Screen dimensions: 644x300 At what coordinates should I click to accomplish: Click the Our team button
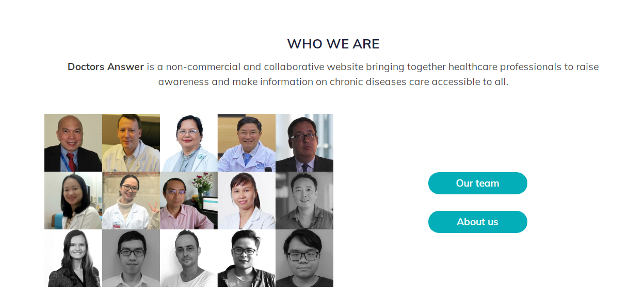click(x=477, y=183)
